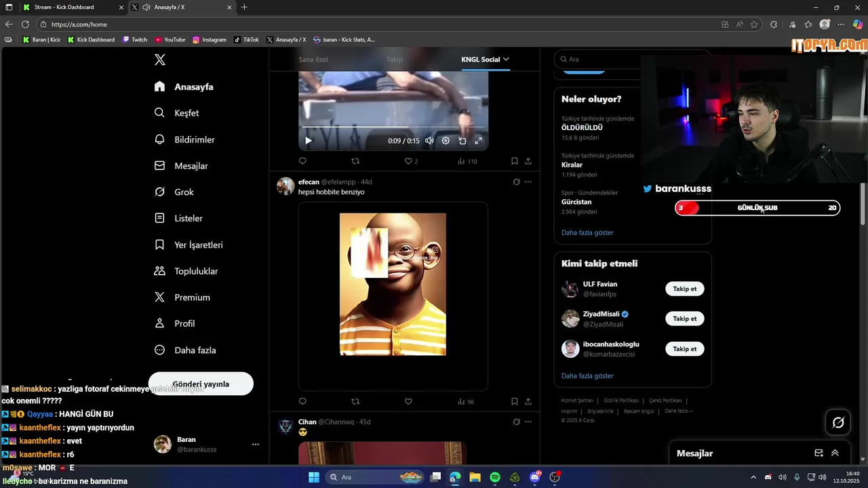Open the Keşfet search page icon

pos(159,113)
